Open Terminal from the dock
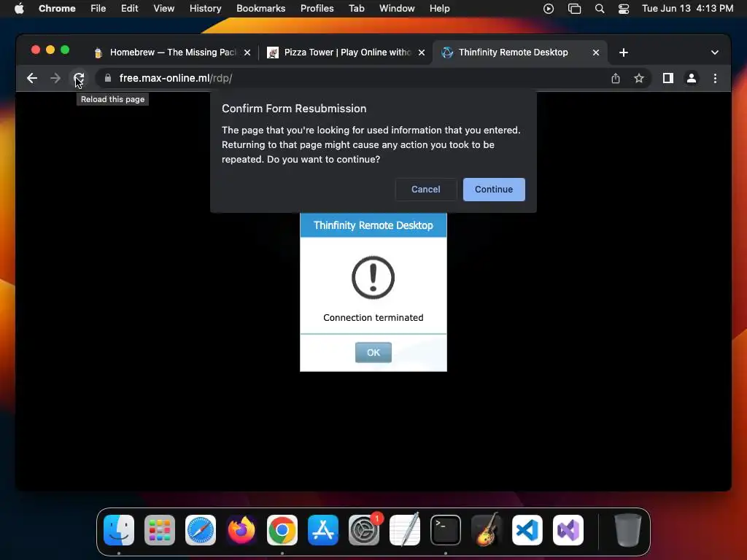Viewport: 747px width, 560px height. [446, 530]
